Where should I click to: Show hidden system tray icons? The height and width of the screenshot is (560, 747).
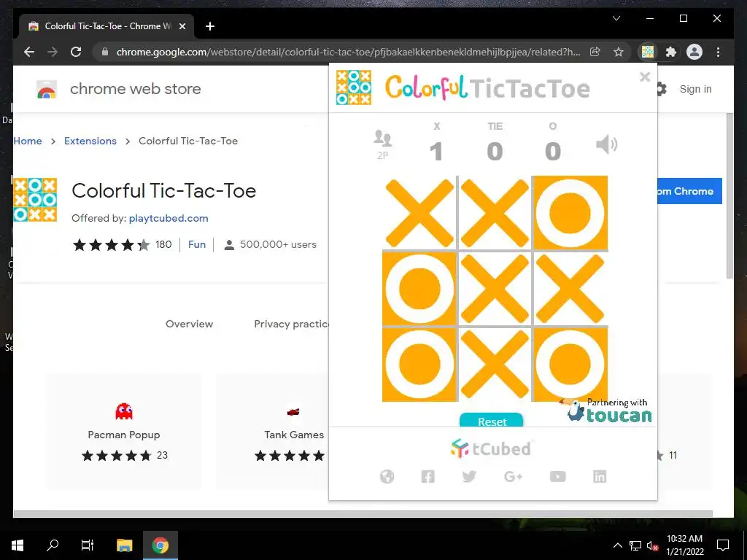pos(617,545)
